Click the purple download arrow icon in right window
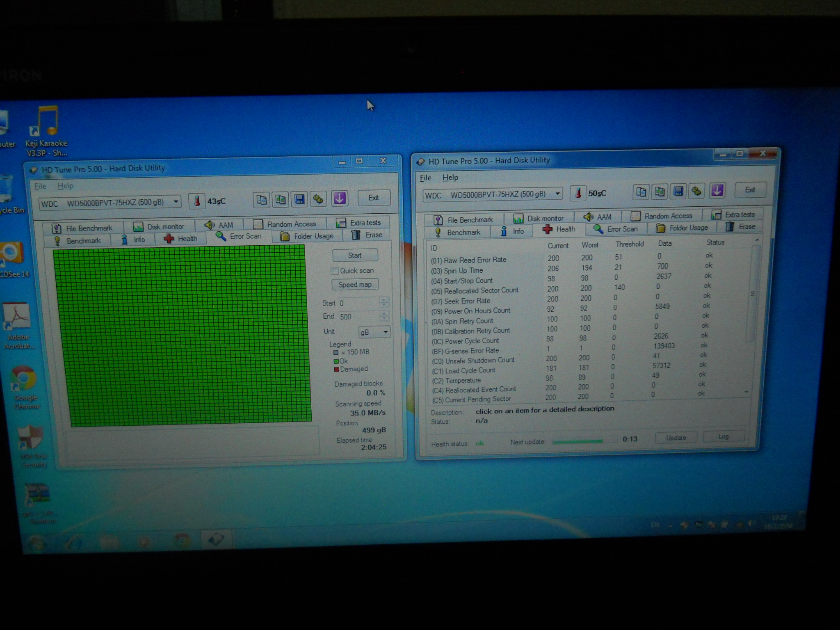 click(717, 191)
